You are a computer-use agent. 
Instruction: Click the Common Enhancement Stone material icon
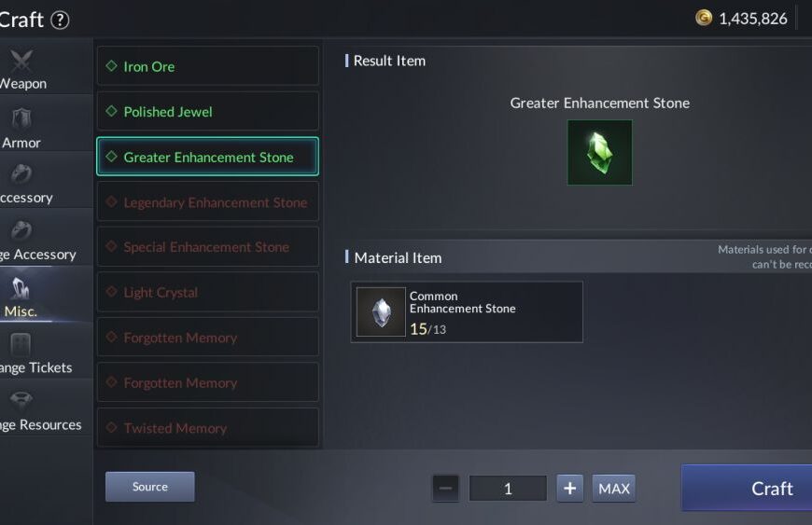point(381,311)
